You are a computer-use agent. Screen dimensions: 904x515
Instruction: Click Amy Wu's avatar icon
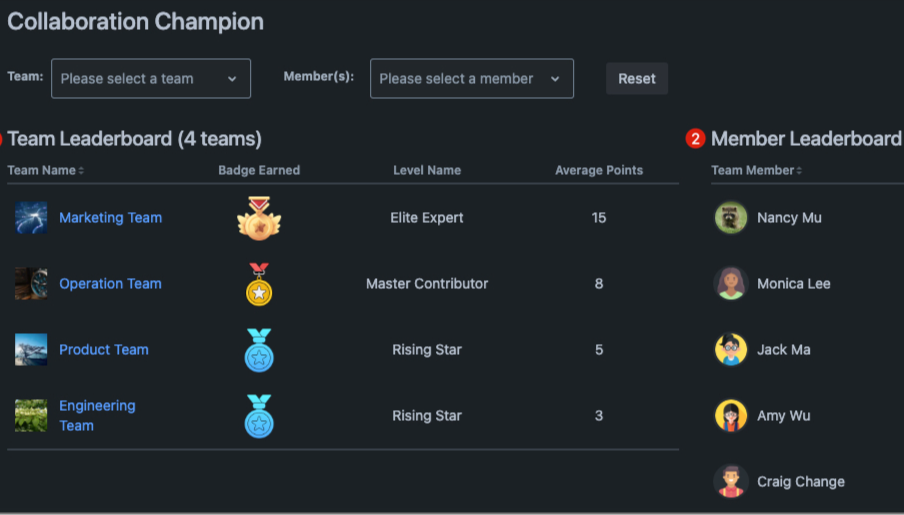[x=731, y=416]
